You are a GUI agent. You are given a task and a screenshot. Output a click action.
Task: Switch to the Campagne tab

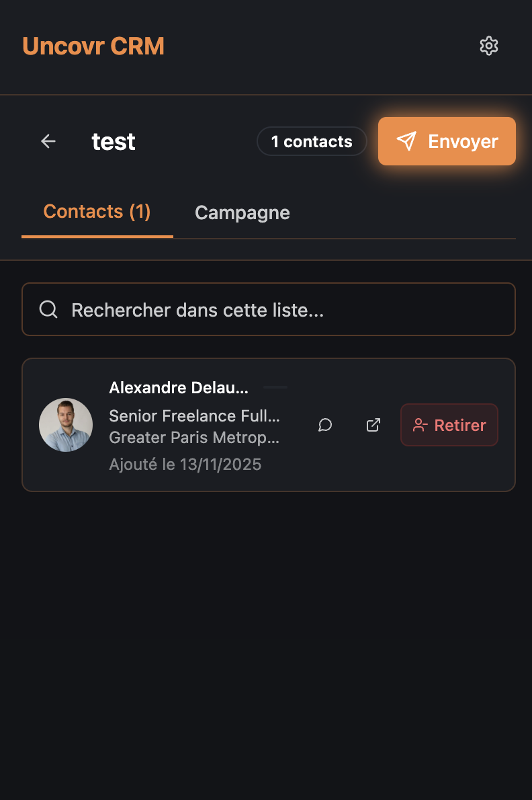242,213
